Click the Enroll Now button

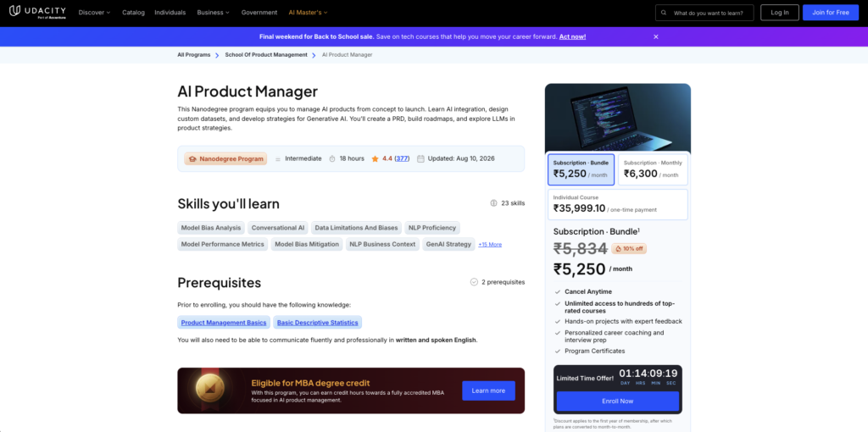[x=618, y=401]
